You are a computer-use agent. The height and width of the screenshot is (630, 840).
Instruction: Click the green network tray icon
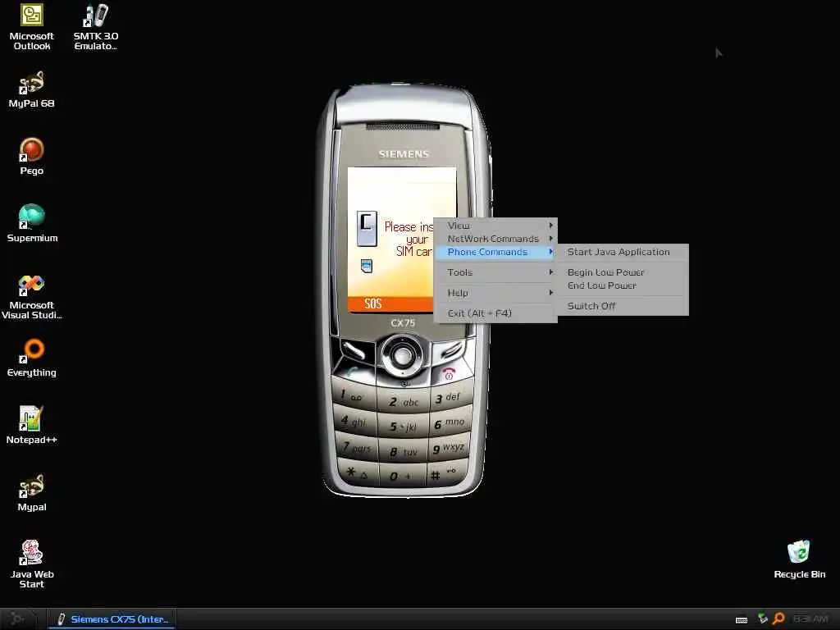coord(762,619)
